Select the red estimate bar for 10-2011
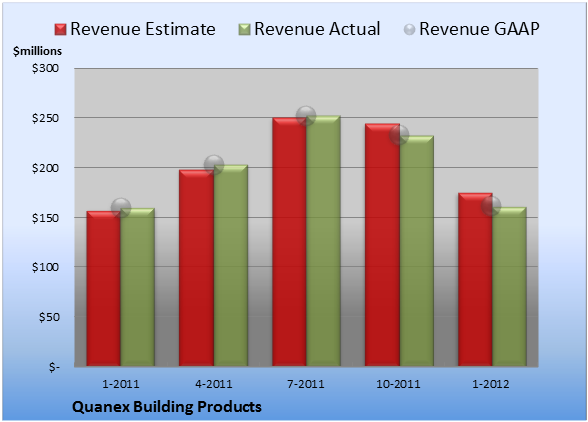The width and height of the screenshot is (588, 422). tap(382, 245)
